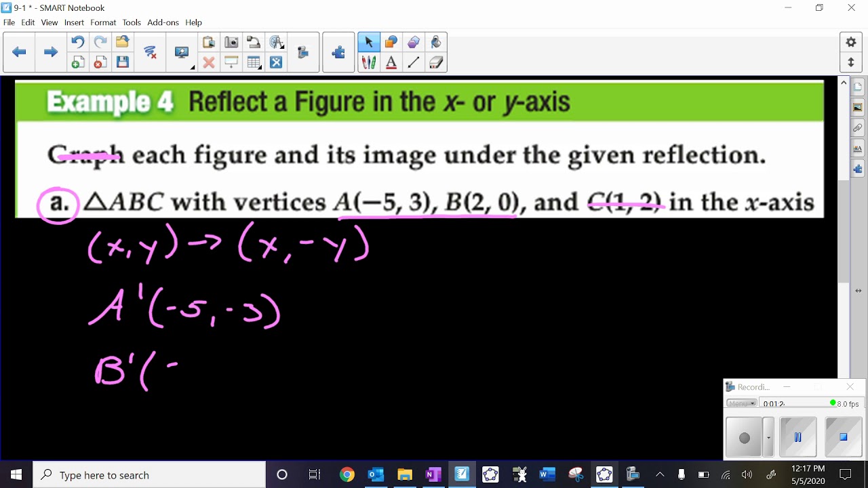Click the Windows Start button

[16, 474]
